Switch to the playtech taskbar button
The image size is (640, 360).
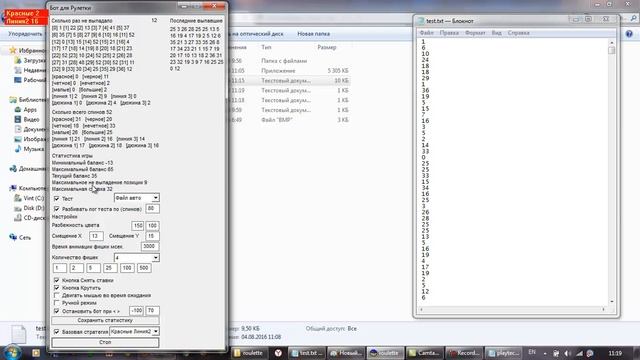(x=504, y=353)
